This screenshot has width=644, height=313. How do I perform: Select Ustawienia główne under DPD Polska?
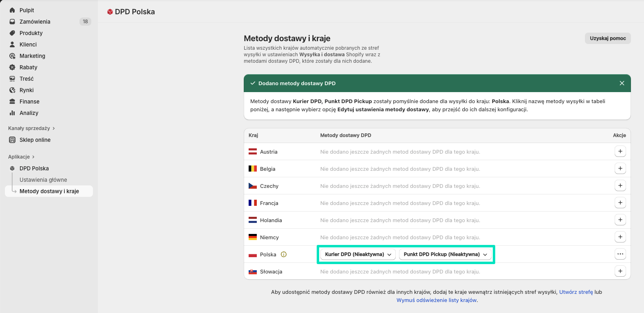pyautogui.click(x=43, y=180)
